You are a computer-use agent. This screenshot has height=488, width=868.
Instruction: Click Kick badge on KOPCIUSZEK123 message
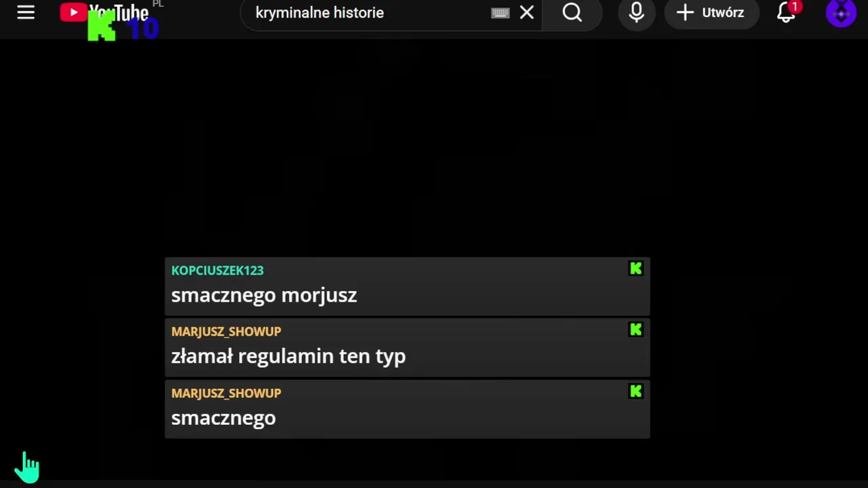(x=635, y=269)
